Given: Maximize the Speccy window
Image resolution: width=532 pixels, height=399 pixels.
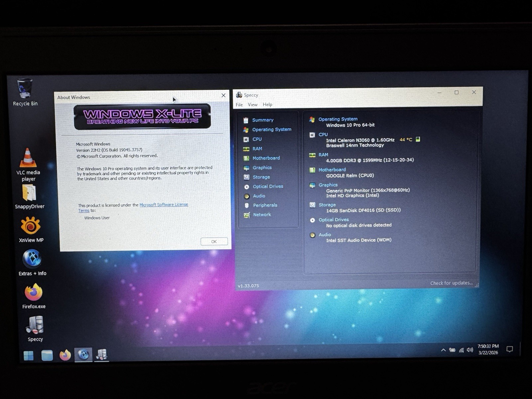Looking at the screenshot, I should click(x=457, y=92).
